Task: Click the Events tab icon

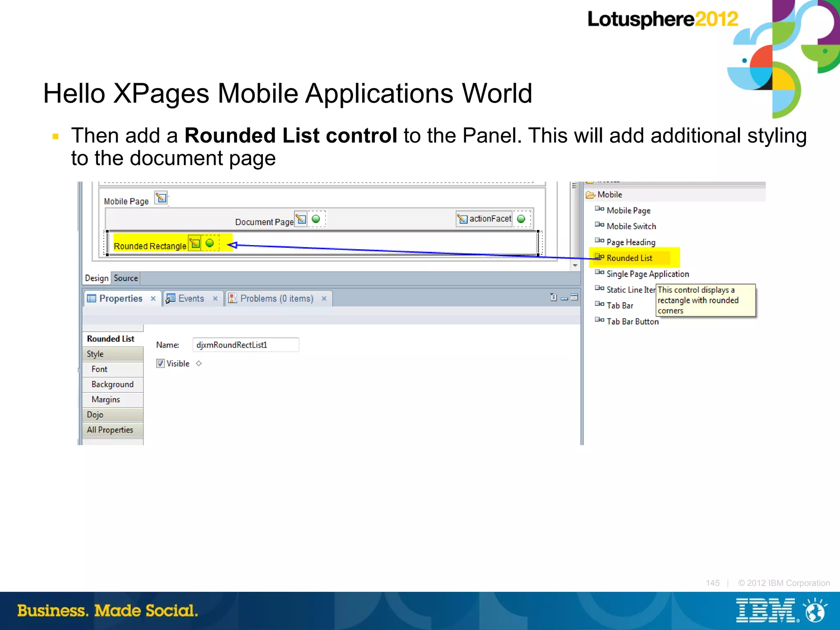Action: 170,298
